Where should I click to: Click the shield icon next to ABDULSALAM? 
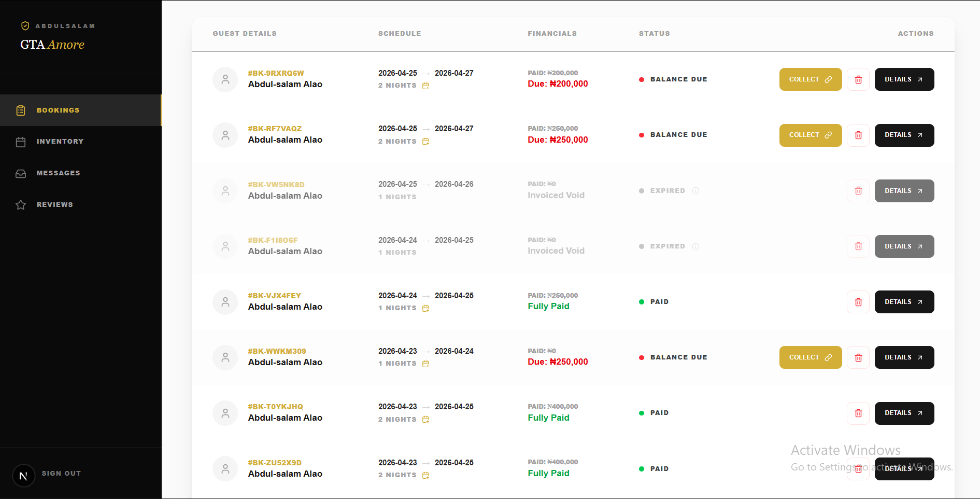(x=25, y=26)
